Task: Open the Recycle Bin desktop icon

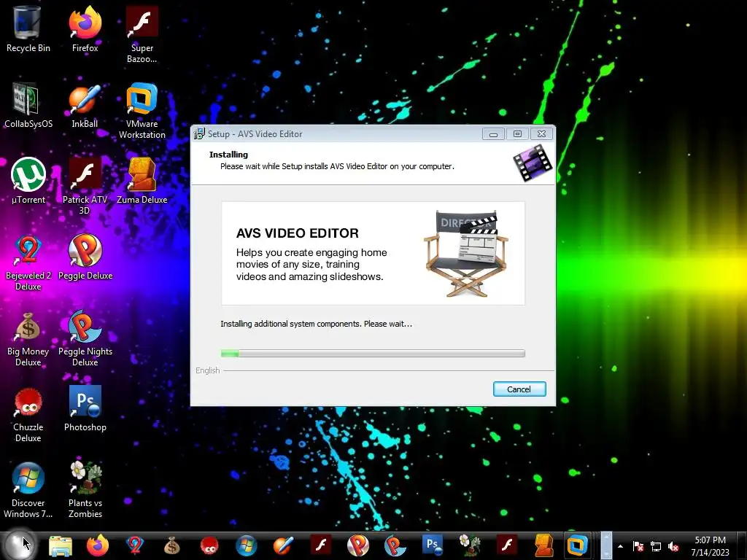Action: coord(28,29)
